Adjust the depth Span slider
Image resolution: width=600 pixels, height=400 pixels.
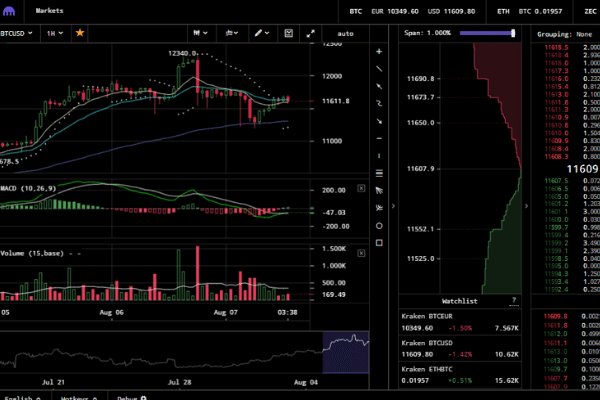point(513,33)
